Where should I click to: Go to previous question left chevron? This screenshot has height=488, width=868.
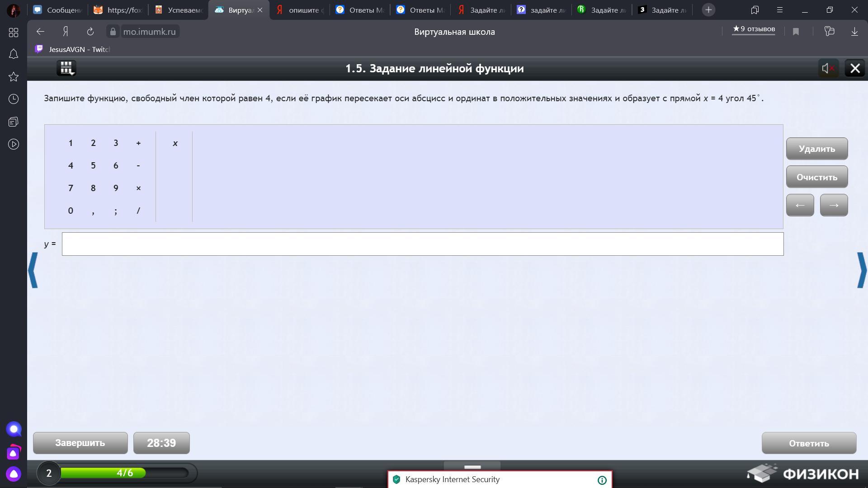(x=33, y=270)
